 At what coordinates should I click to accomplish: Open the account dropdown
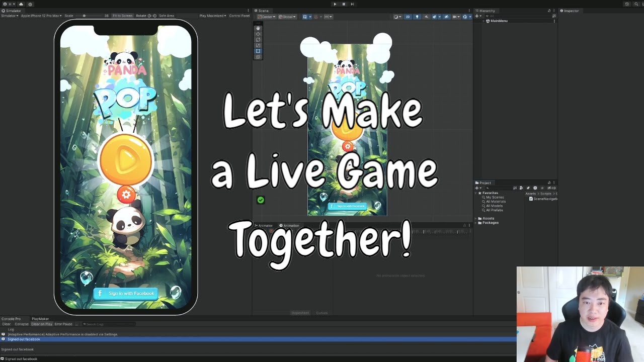click(8, 4)
